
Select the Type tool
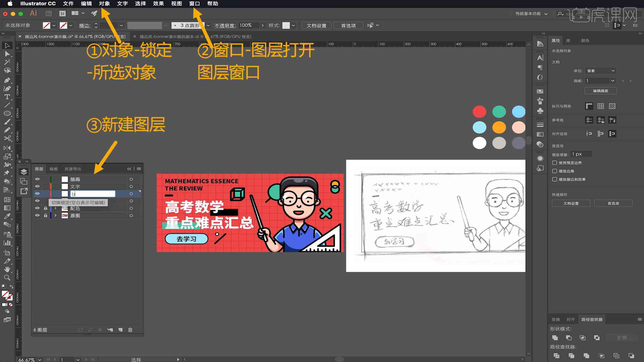click(7, 97)
